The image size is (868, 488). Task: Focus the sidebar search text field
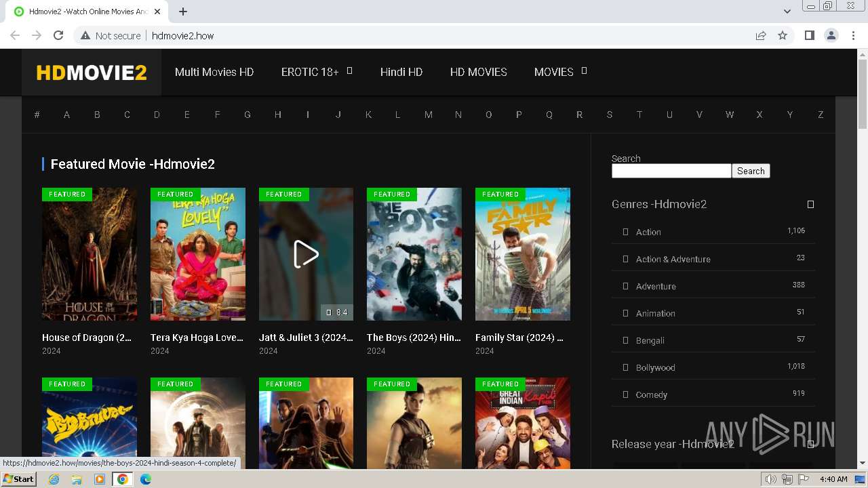coord(671,171)
